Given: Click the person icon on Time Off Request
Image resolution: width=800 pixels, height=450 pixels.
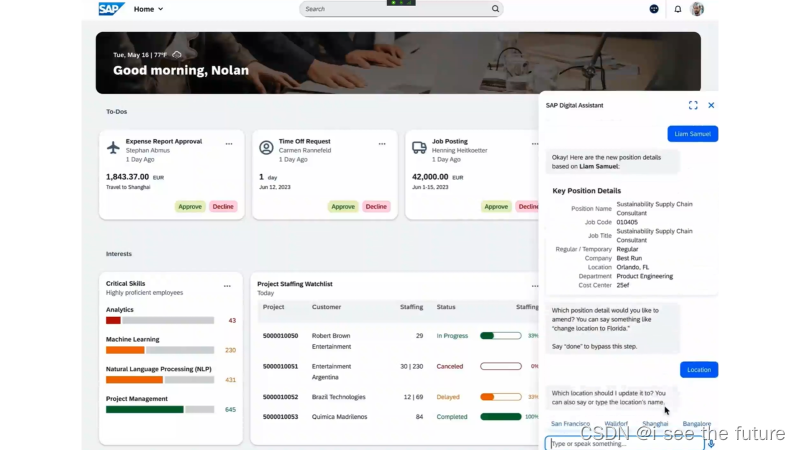Looking at the screenshot, I should (x=266, y=147).
